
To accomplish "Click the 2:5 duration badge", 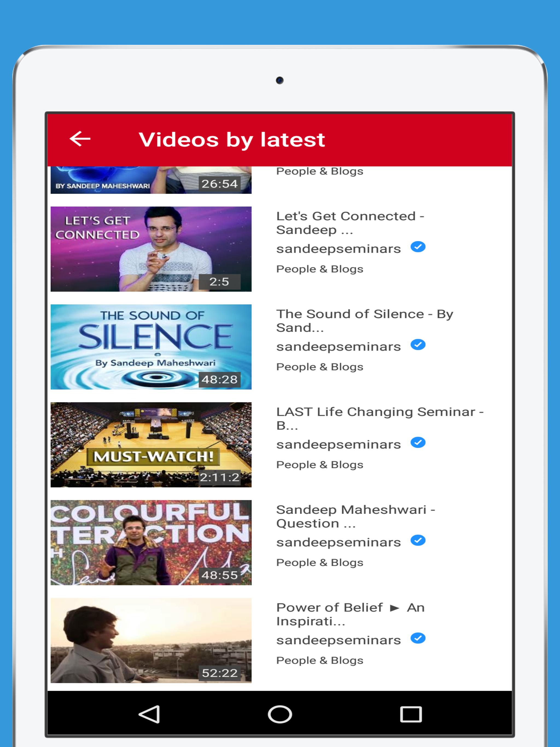I will pyautogui.click(x=220, y=282).
